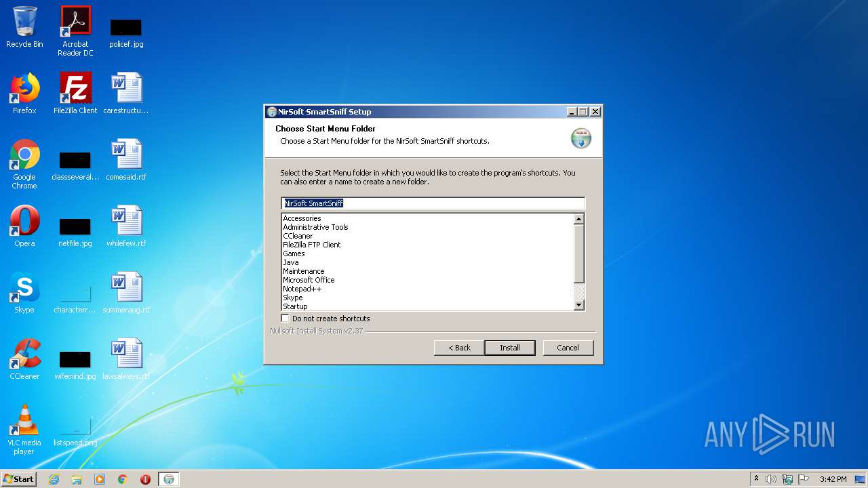Launch Windows Media Player from taskbar
Viewport: 868px width, 488px height.
pyautogui.click(x=100, y=479)
